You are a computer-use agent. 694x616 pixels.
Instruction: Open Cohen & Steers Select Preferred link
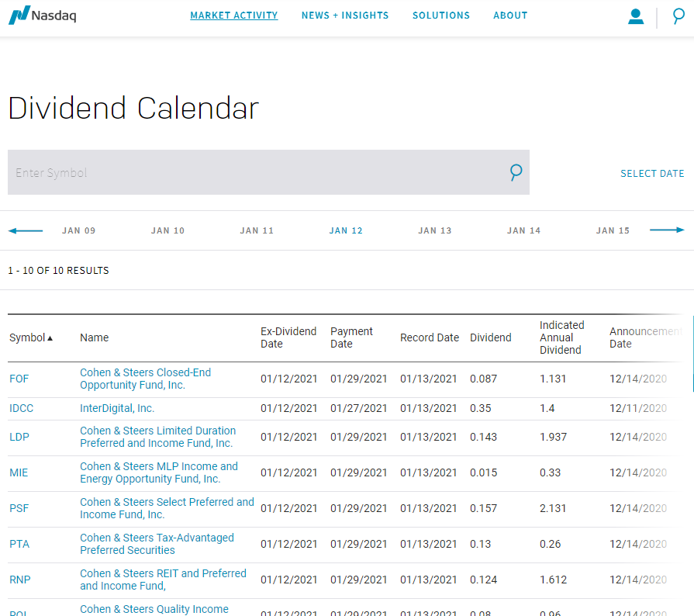point(167,508)
